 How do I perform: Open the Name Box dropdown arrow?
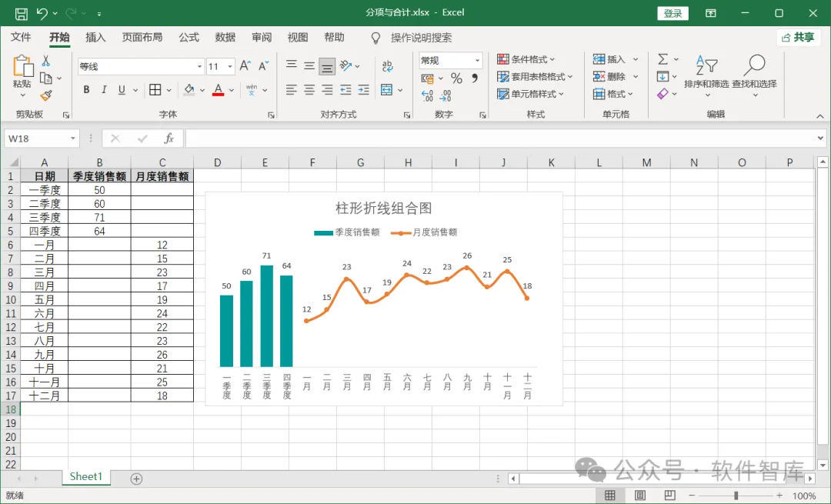(72, 139)
